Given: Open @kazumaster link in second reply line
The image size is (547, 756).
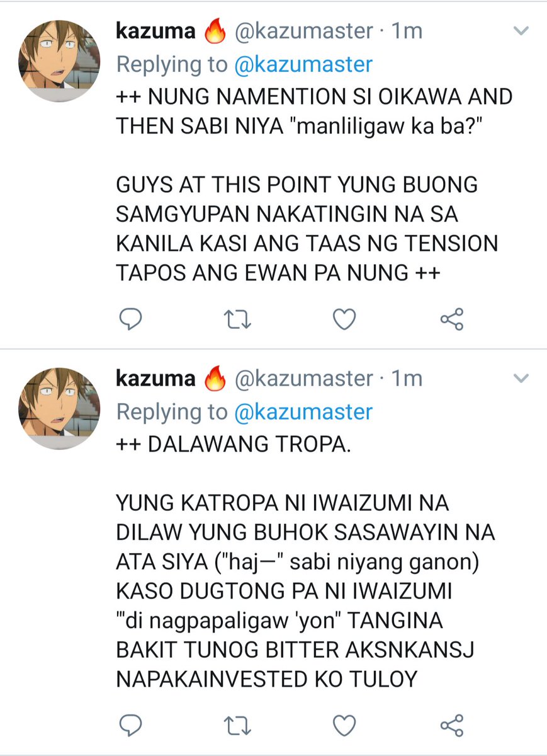Looking at the screenshot, I should tap(303, 412).
